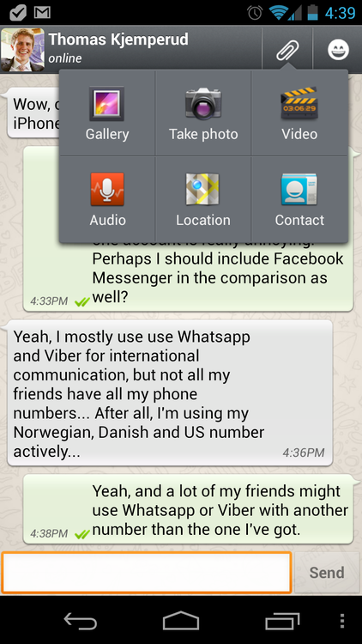Open the Gallery attachment option
This screenshot has width=362, height=644.
(x=107, y=113)
